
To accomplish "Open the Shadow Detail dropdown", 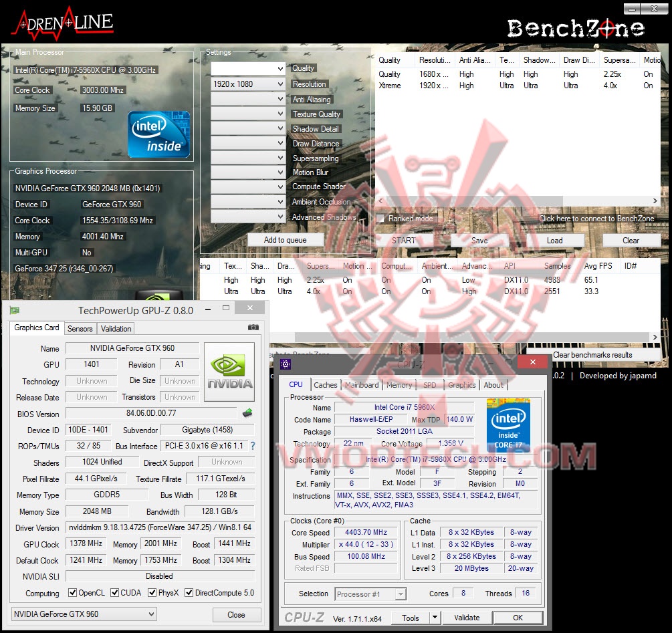I will pos(247,128).
